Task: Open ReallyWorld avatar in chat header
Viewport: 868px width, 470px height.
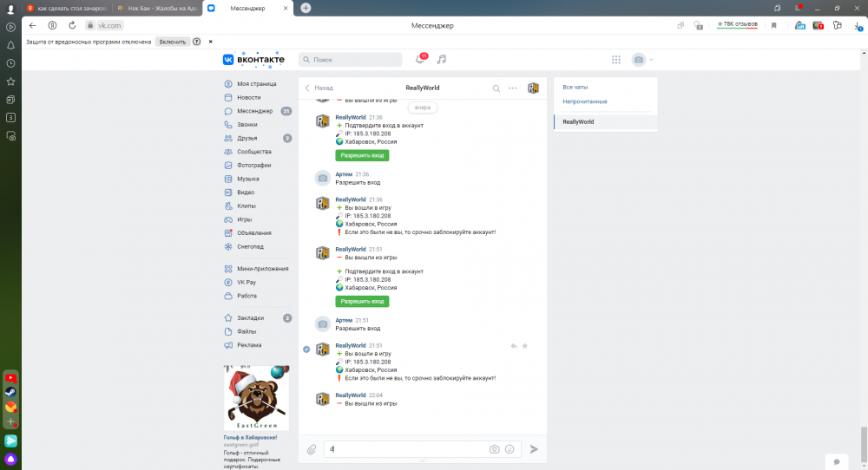Action: pos(533,88)
